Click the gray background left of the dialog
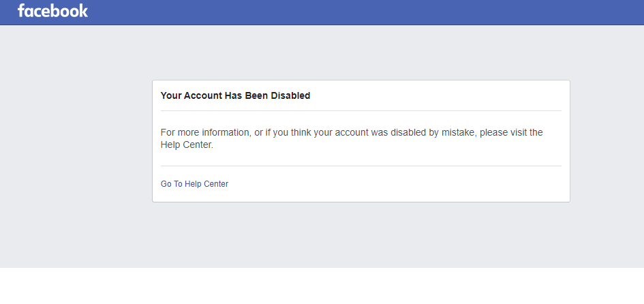This screenshot has height=304, width=644. (x=75, y=143)
